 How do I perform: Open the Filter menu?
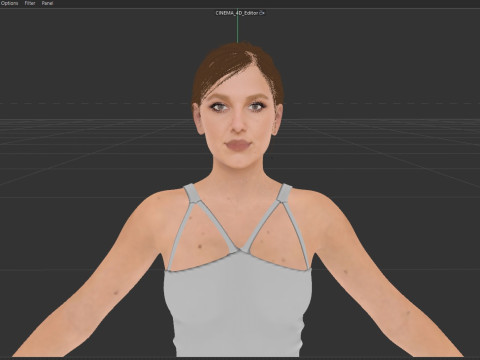tap(30, 3)
